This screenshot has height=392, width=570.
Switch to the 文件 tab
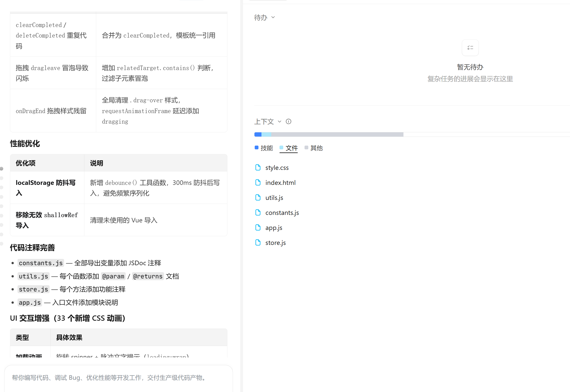tap(289, 148)
